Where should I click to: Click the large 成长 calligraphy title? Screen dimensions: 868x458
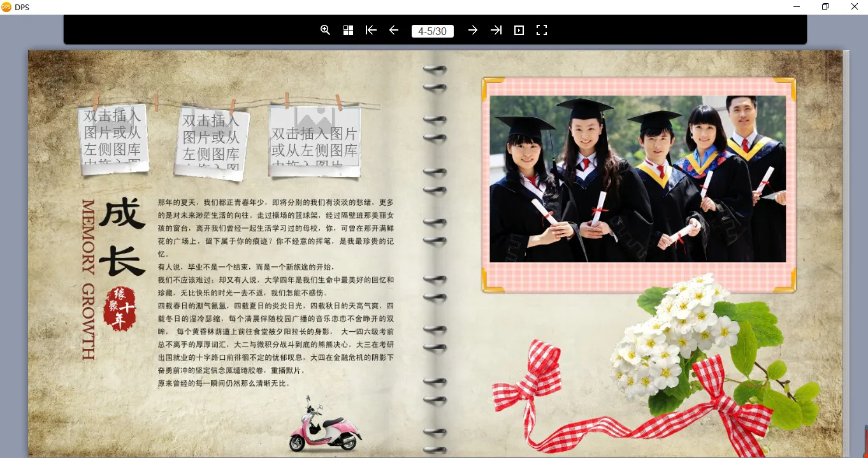coord(122,237)
